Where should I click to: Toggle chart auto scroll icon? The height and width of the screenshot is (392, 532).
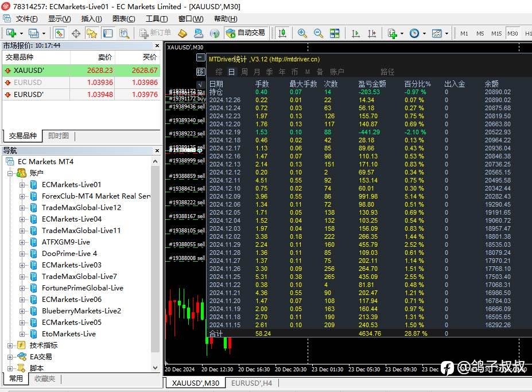tap(356, 33)
